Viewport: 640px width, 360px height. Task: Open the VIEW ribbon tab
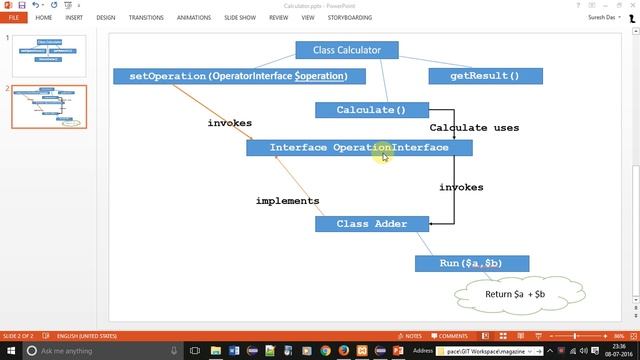308,18
